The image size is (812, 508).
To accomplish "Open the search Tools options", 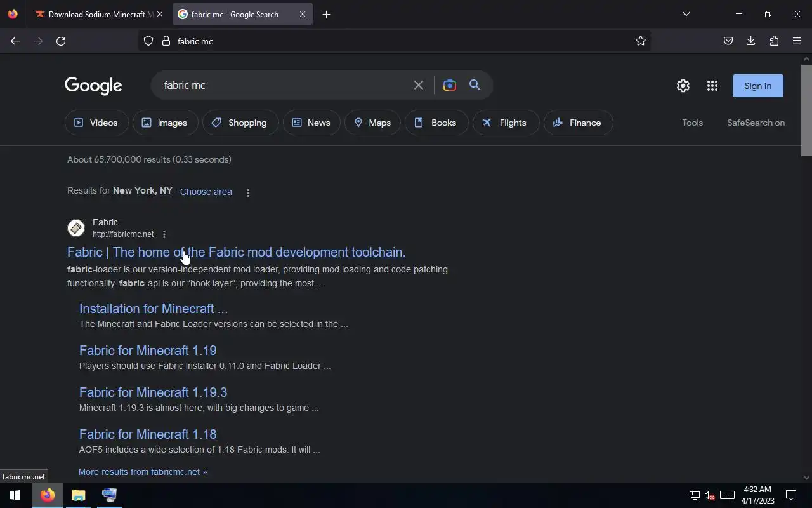I will 693,123.
